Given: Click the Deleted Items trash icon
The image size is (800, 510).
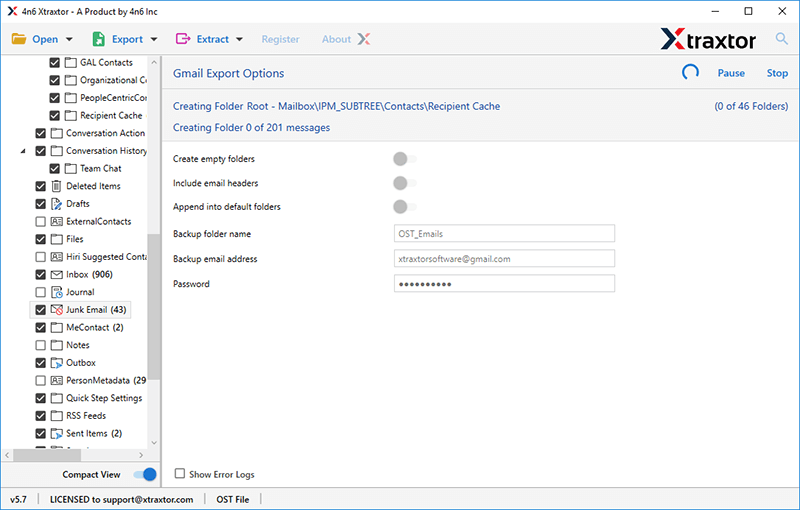Looking at the screenshot, I should tap(56, 186).
